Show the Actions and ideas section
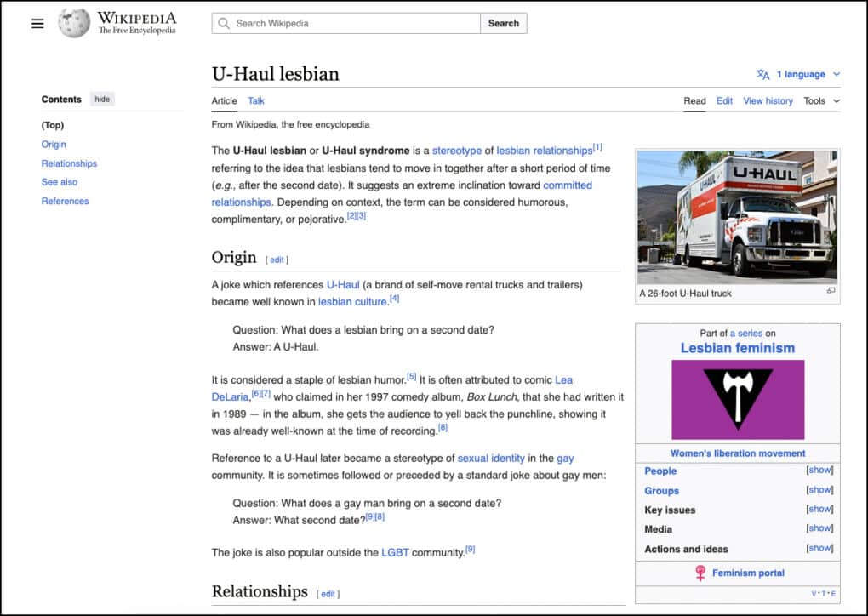Viewport: 868px width, 616px height. point(819,548)
